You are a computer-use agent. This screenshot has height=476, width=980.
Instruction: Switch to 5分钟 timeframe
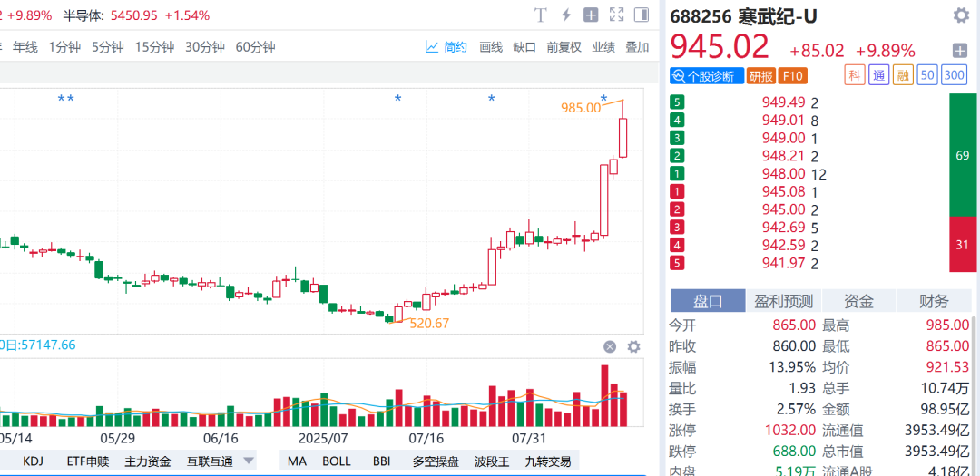click(107, 47)
